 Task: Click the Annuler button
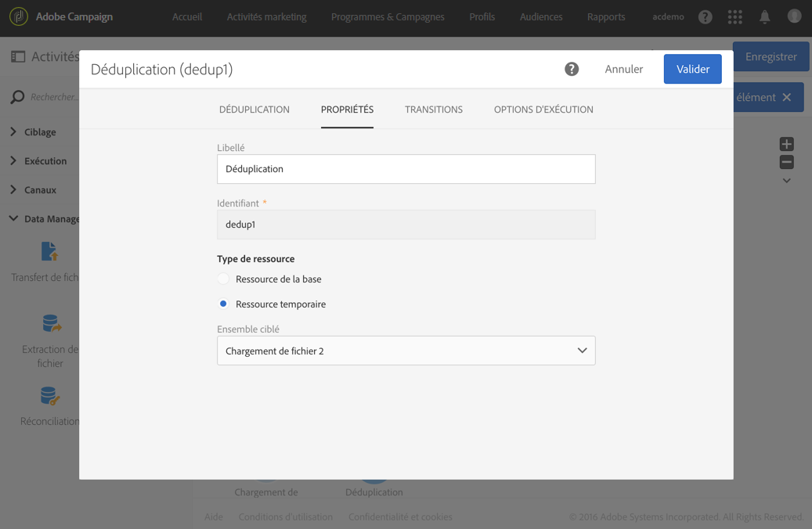coord(623,70)
